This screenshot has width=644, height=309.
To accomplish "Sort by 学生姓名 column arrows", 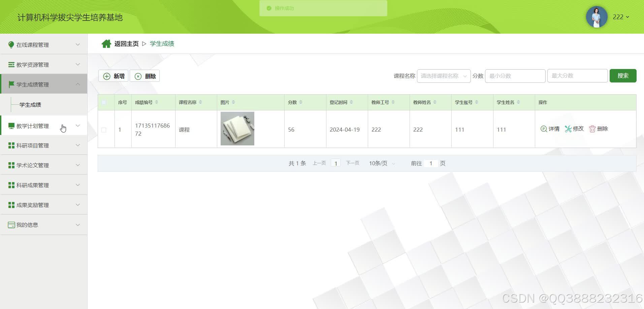I will tap(518, 102).
